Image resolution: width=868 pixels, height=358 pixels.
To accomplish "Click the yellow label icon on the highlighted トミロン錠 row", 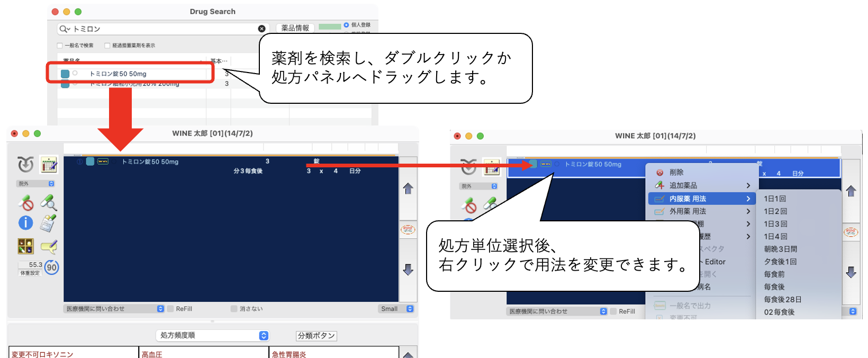I will [x=546, y=164].
